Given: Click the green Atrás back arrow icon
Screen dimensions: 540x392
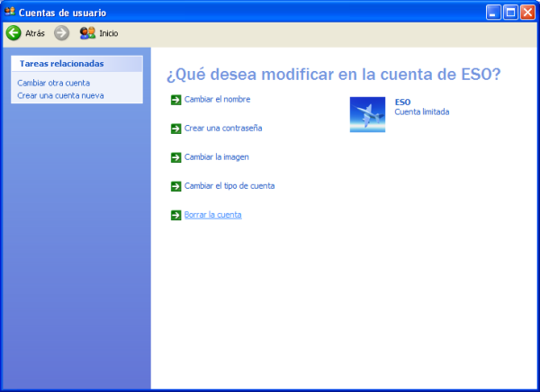Looking at the screenshot, I should coord(13,33).
